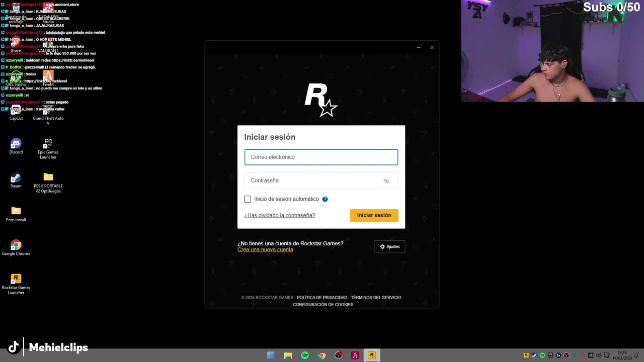Viewport: 644px width, 362px height.
Task: Select the FiveM desktop shortcut
Action: pos(48,78)
